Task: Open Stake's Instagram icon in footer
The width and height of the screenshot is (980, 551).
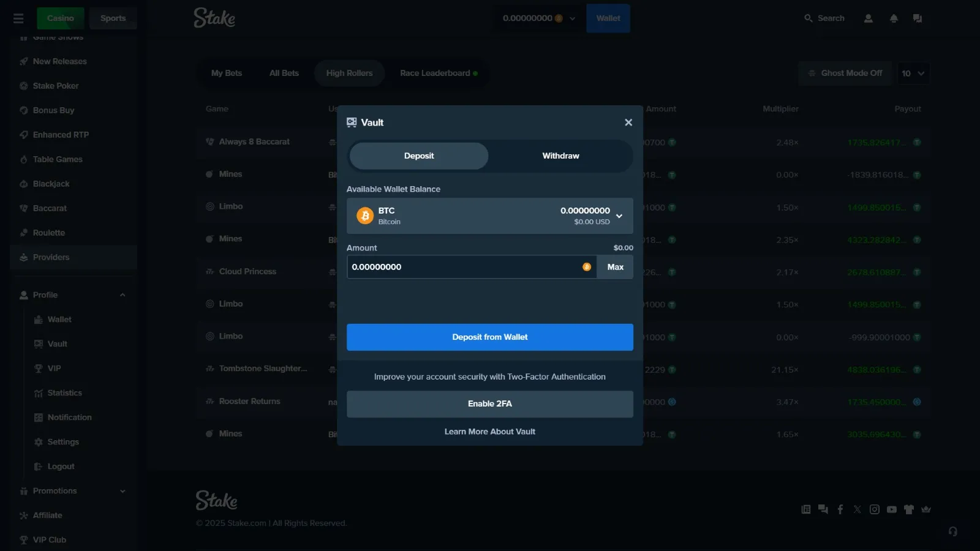Action: click(875, 509)
